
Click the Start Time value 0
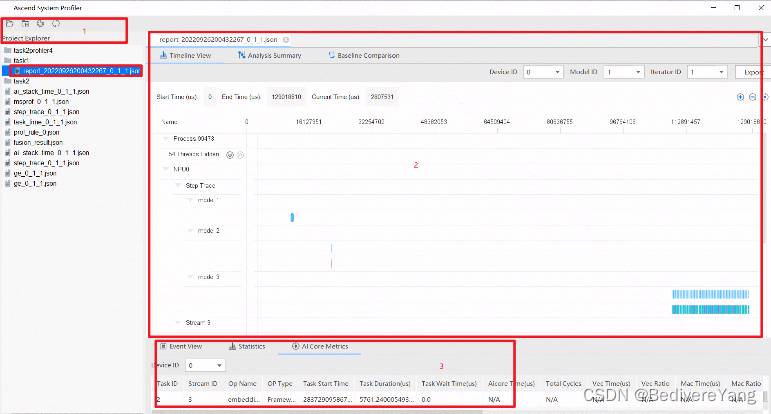(x=209, y=97)
